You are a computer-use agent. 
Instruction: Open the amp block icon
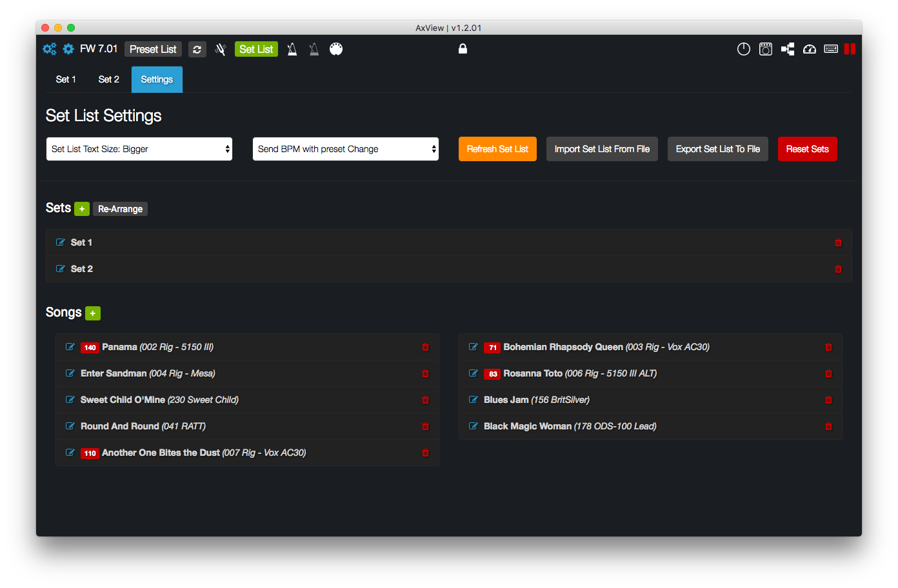click(x=766, y=49)
